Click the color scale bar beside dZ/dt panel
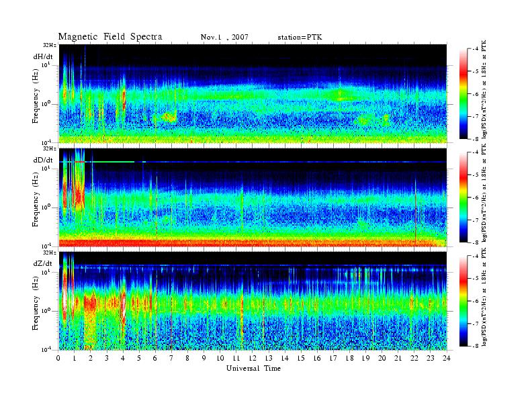The height and width of the screenshot is (411, 532). (463, 301)
